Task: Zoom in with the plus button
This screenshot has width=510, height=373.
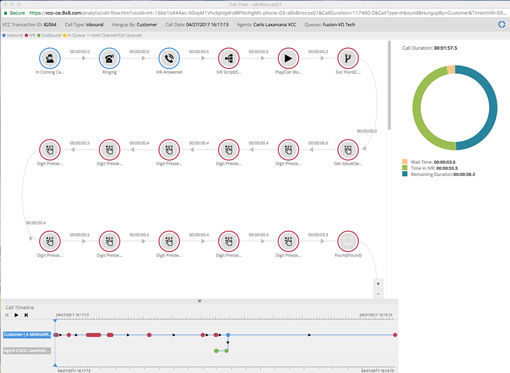Action: (378, 284)
